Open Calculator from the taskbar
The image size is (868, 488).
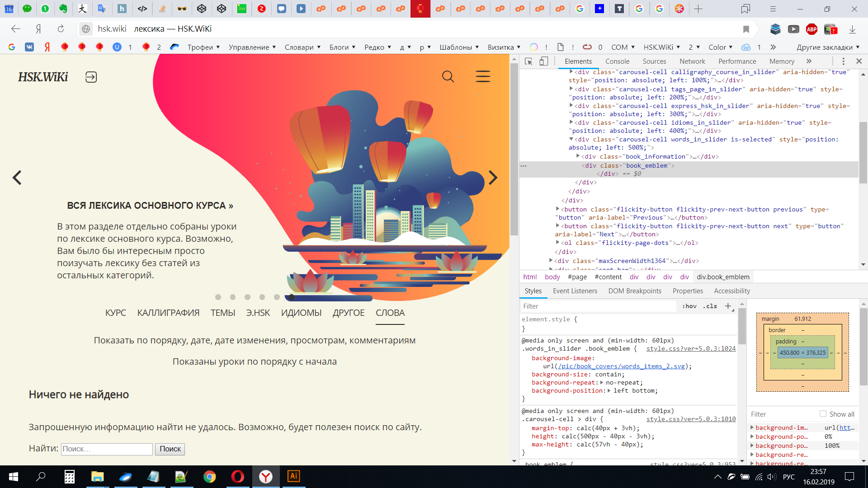(69, 476)
